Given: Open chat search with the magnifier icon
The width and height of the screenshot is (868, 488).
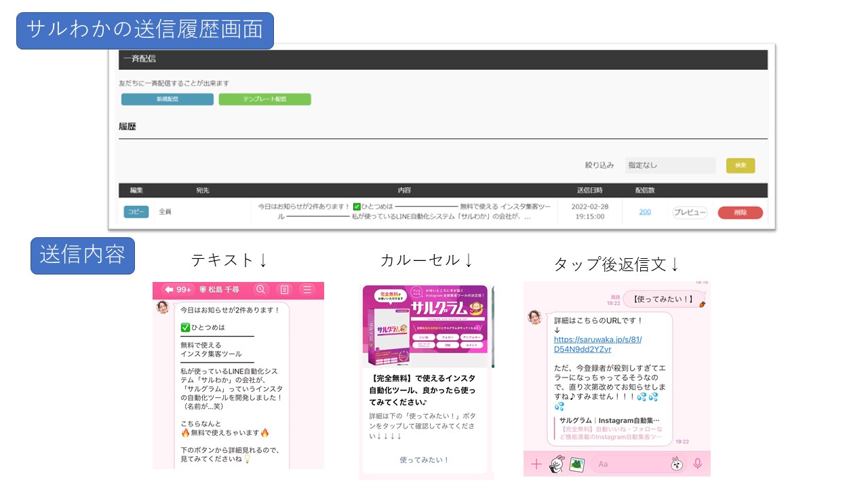Looking at the screenshot, I should click(x=260, y=289).
